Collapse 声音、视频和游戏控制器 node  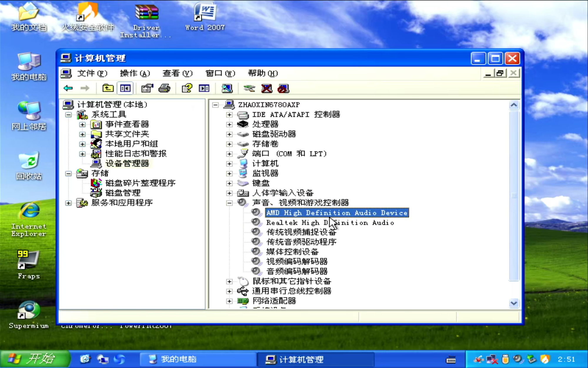(229, 203)
